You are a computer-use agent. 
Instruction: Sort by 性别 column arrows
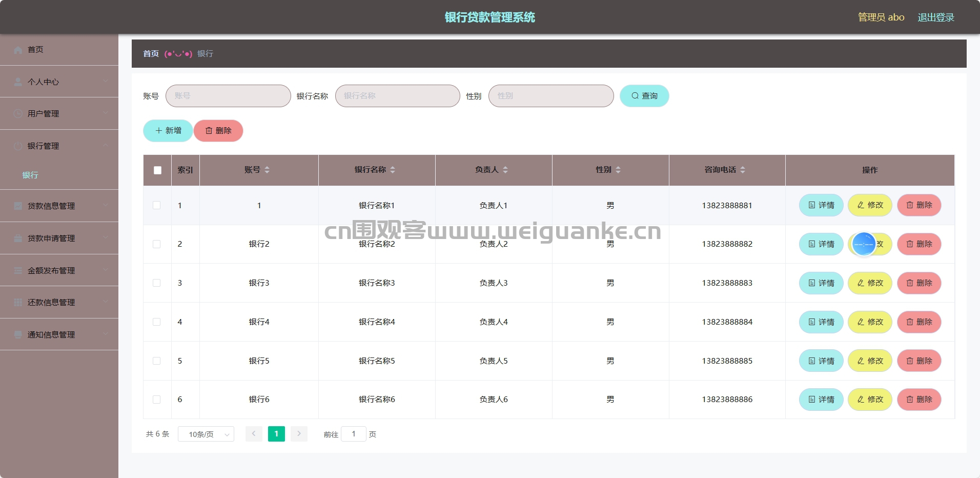pyautogui.click(x=618, y=170)
